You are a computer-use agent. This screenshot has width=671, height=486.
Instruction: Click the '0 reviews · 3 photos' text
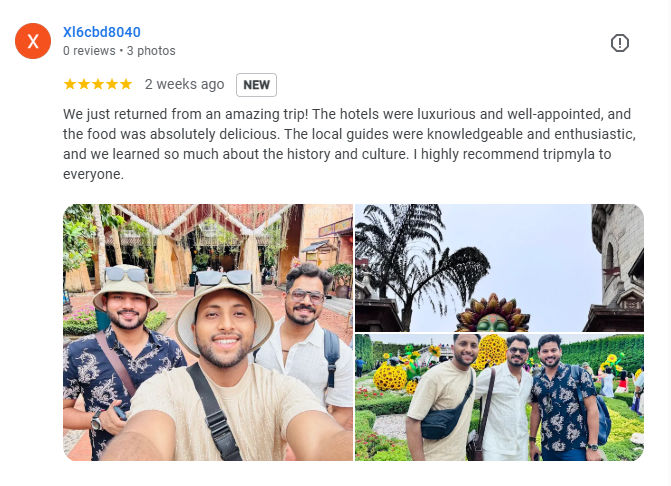click(x=119, y=51)
